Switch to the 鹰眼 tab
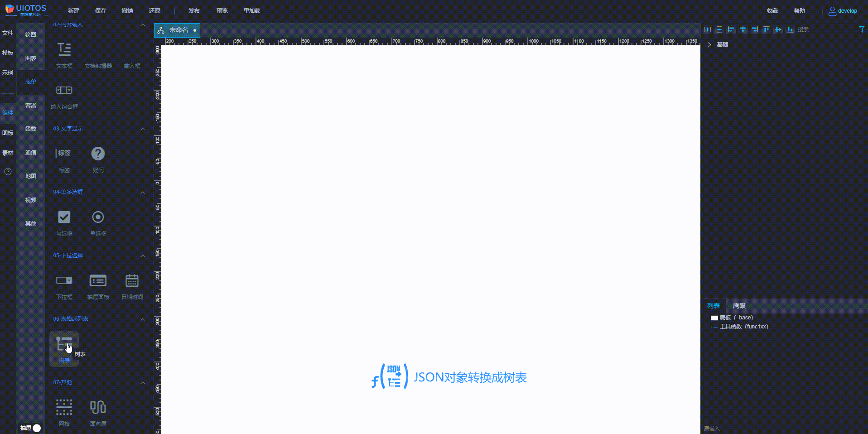 [738, 306]
